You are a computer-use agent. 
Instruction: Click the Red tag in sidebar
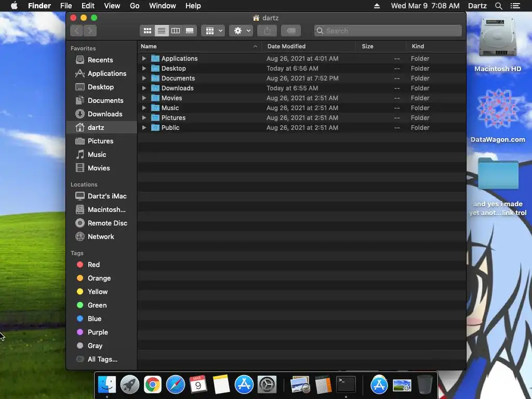tap(101, 264)
